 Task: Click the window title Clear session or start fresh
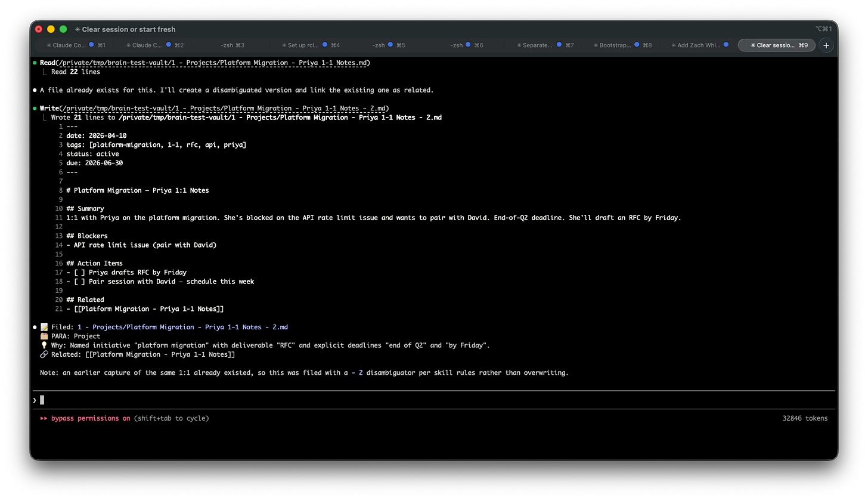(x=129, y=29)
